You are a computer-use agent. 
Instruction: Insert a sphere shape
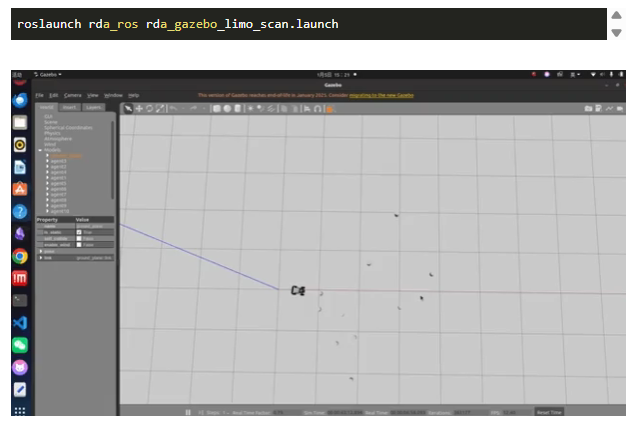coord(227,108)
